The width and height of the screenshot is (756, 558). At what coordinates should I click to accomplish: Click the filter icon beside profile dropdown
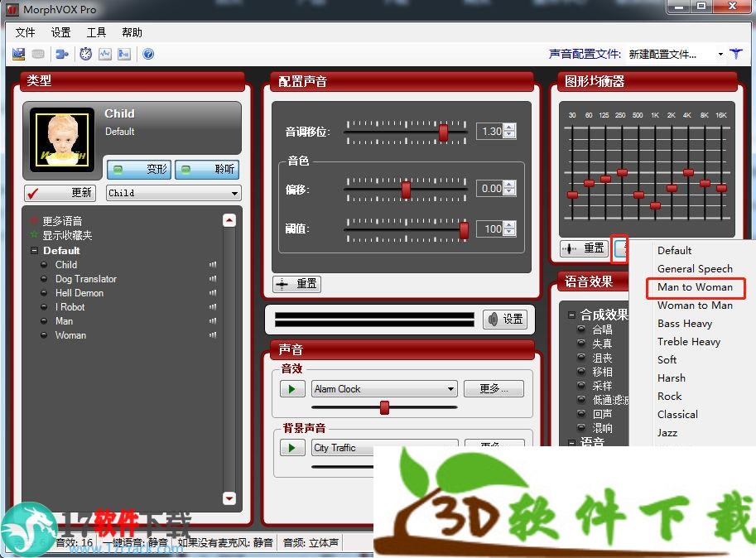click(736, 54)
